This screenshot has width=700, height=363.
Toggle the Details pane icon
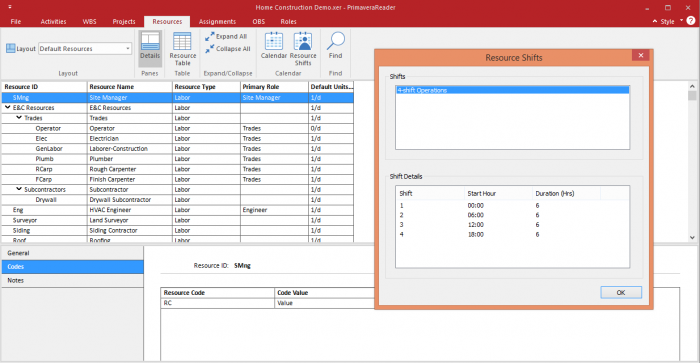(x=150, y=48)
